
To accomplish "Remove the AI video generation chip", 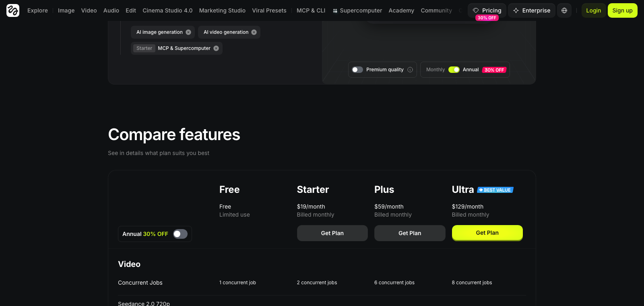I will tap(254, 32).
